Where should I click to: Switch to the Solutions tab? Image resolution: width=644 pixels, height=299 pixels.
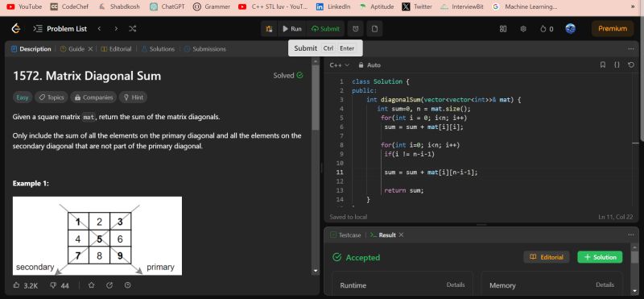point(158,49)
